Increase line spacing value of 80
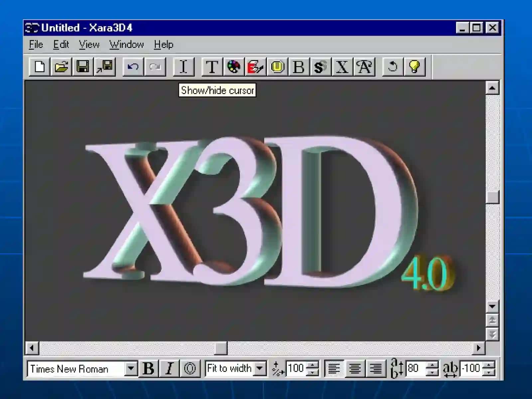The height and width of the screenshot is (399, 532). 432,365
